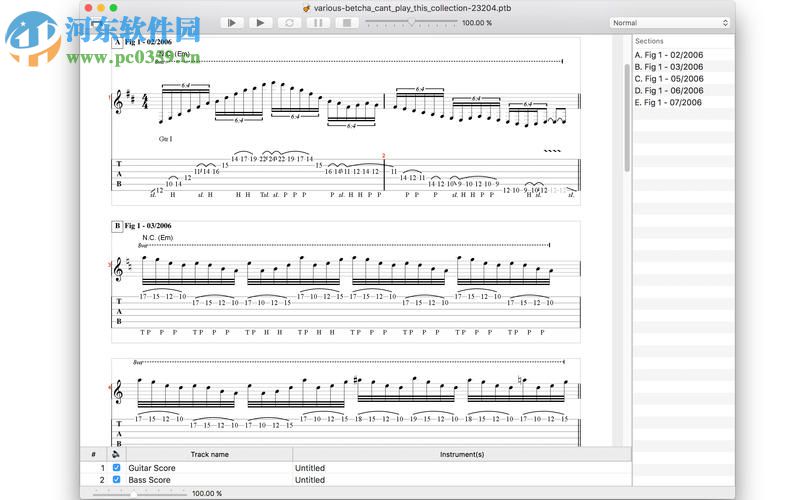800x500 pixels.
Task: Select section D. Fig 1 - 06/2006
Action: (668, 90)
